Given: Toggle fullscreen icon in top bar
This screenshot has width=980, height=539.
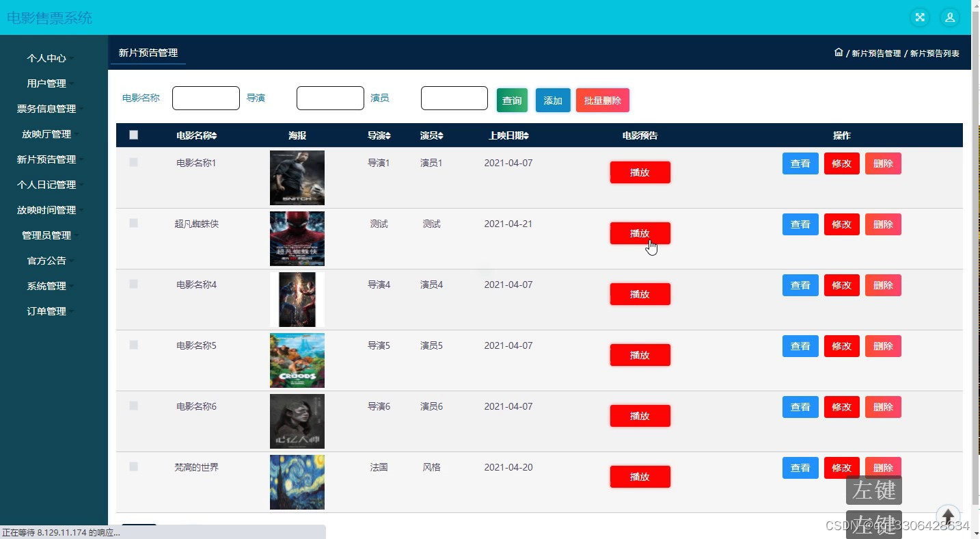Looking at the screenshot, I should [x=920, y=18].
